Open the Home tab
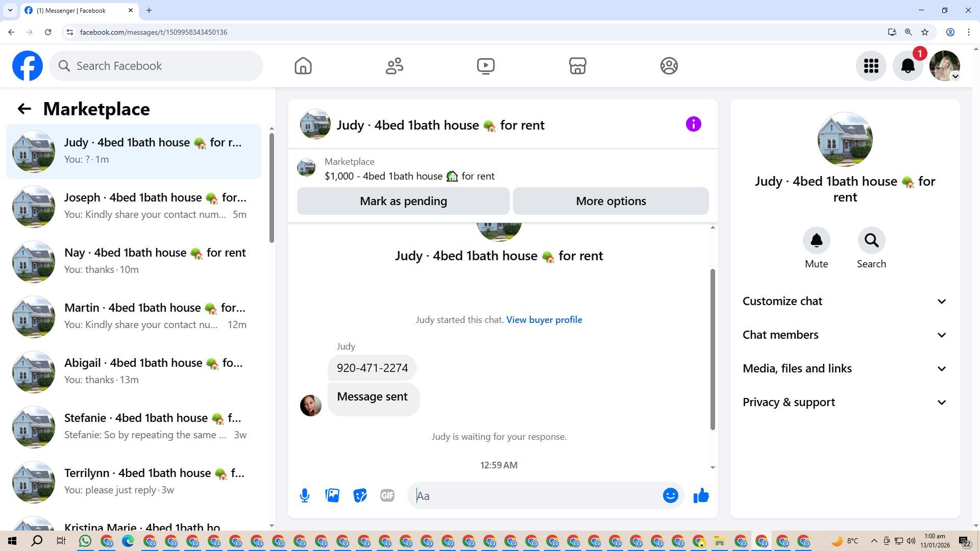The height and width of the screenshot is (551, 980). coord(303,66)
